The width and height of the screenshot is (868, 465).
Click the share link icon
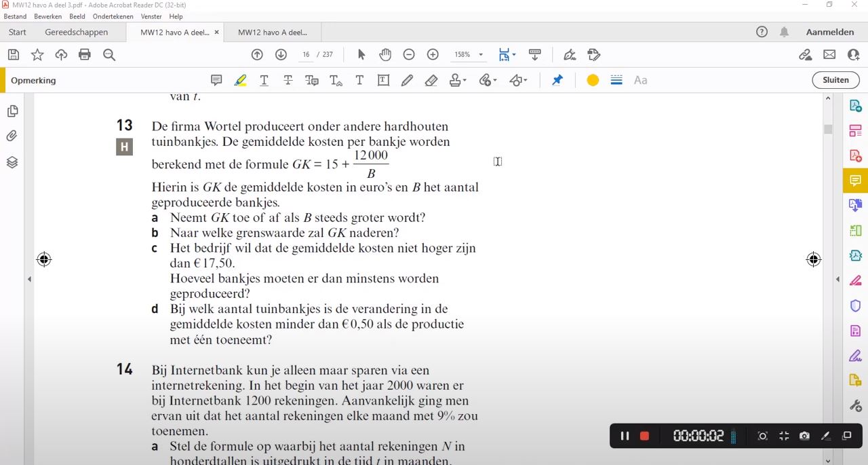click(805, 55)
